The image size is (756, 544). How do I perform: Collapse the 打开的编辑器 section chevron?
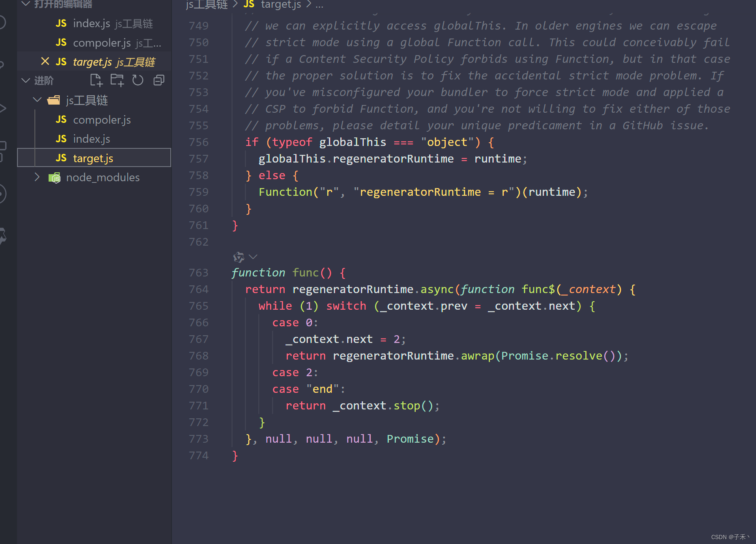(26, 4)
